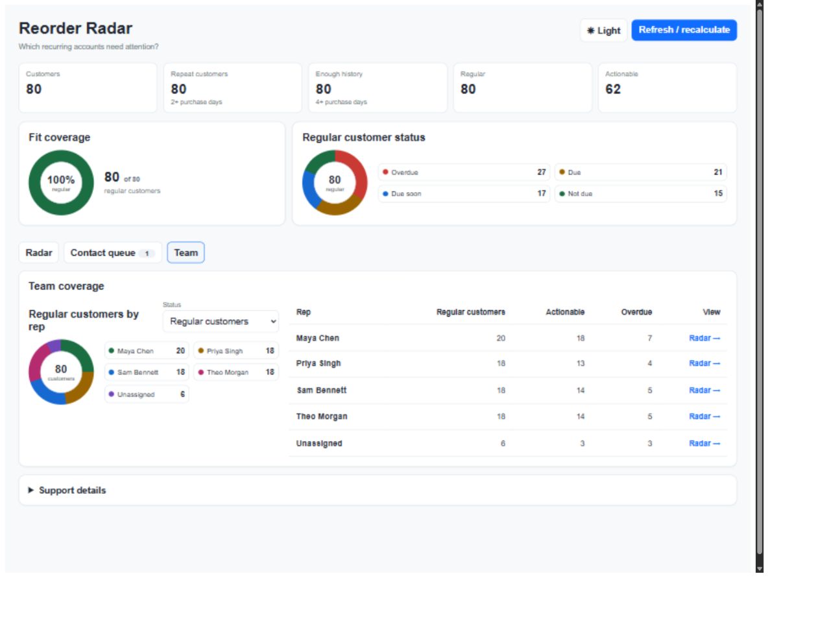Click the Regular customer status donut chart
Image resolution: width=840 pixels, height=630 pixels.
tap(335, 183)
